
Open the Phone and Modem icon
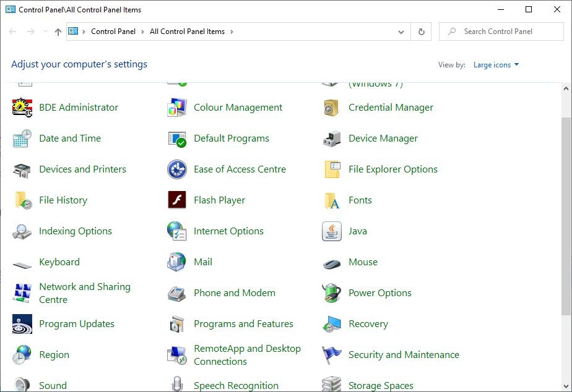tap(177, 293)
